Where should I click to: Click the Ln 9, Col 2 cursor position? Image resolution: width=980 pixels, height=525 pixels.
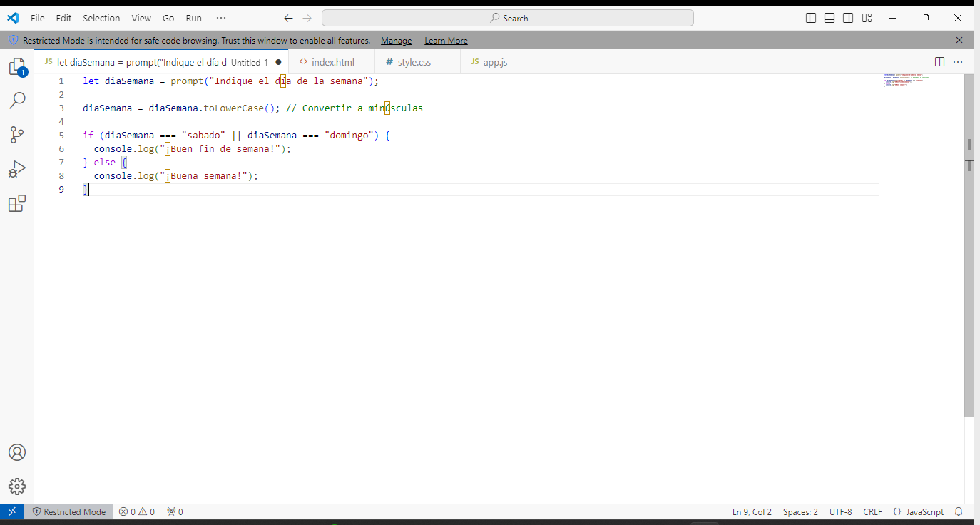click(752, 511)
